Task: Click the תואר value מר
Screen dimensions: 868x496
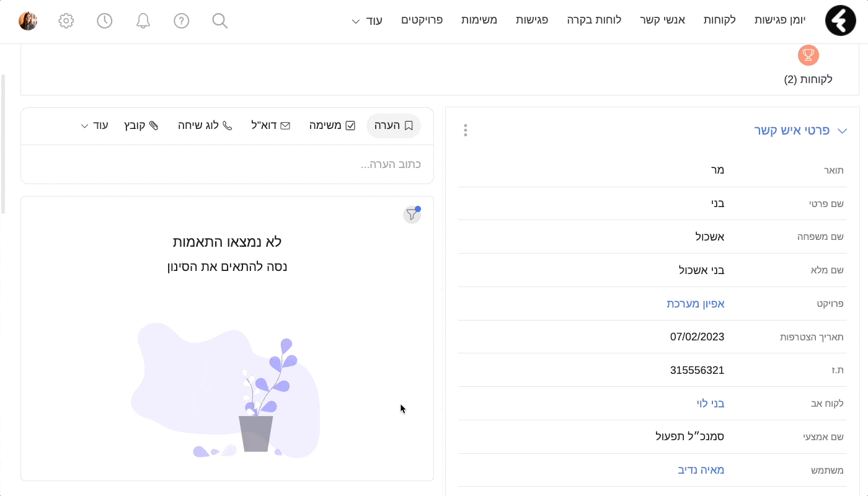Action: 717,170
